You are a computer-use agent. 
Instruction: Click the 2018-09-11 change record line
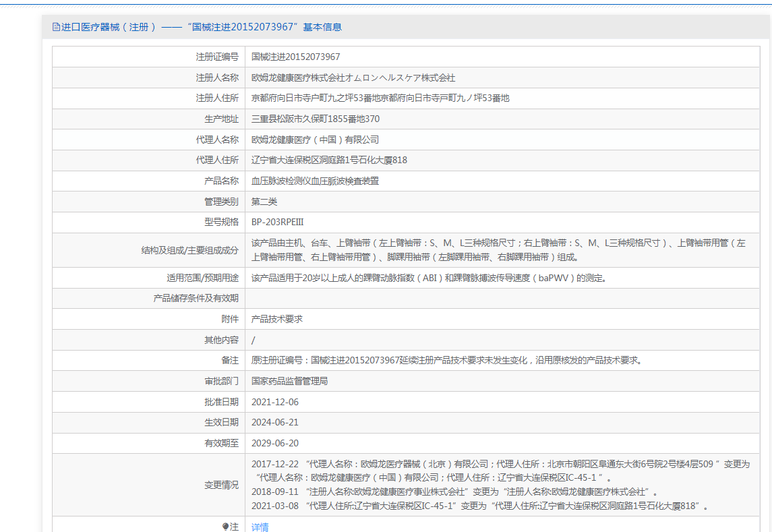455,492
